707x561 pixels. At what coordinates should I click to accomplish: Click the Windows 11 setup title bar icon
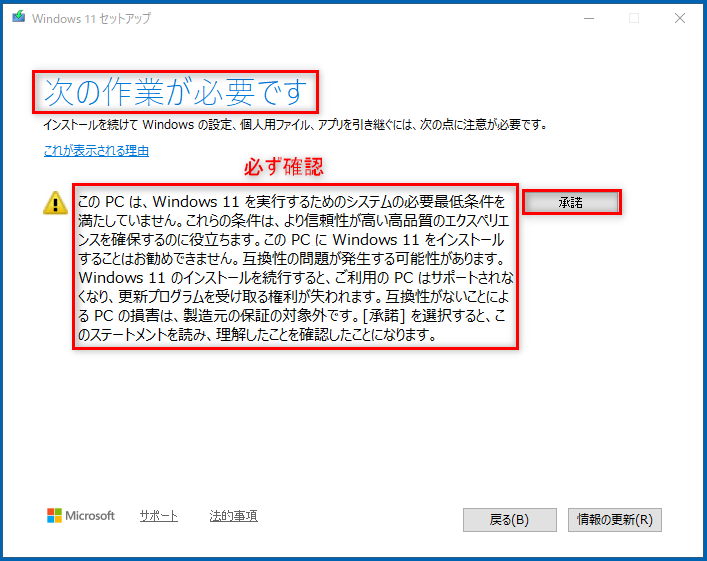pos(18,17)
